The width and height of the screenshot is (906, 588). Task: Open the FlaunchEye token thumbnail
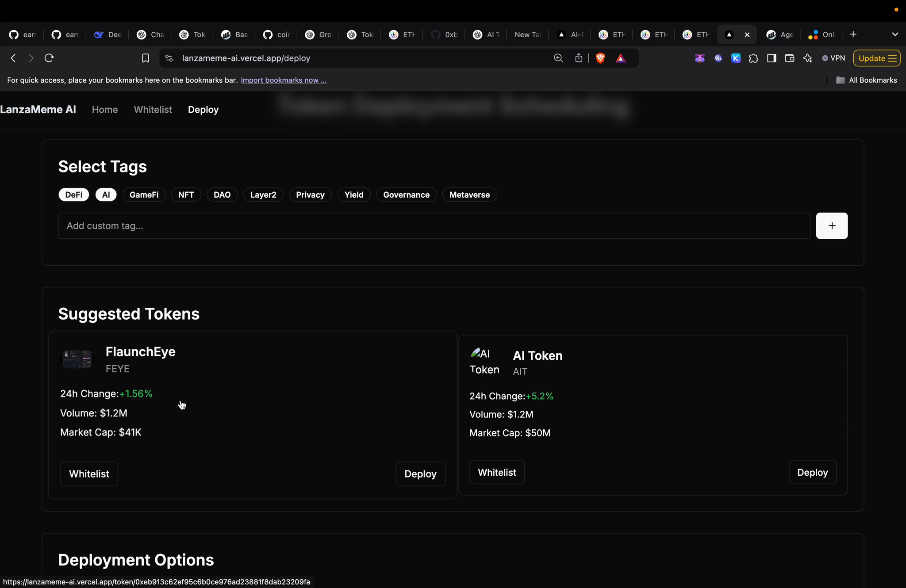(x=77, y=359)
